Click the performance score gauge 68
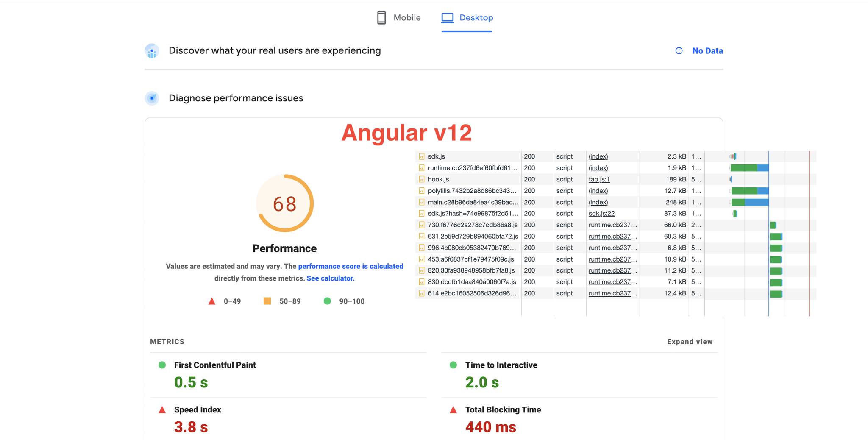 tap(285, 203)
